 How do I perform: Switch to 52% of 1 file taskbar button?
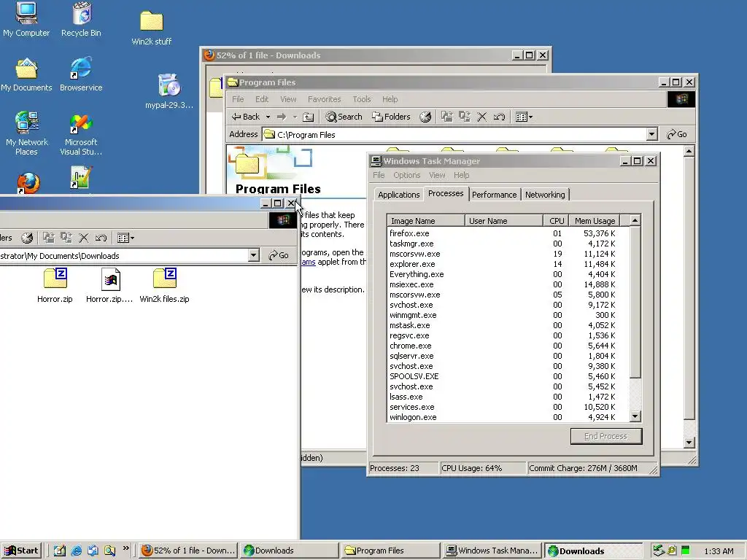pyautogui.click(x=189, y=551)
